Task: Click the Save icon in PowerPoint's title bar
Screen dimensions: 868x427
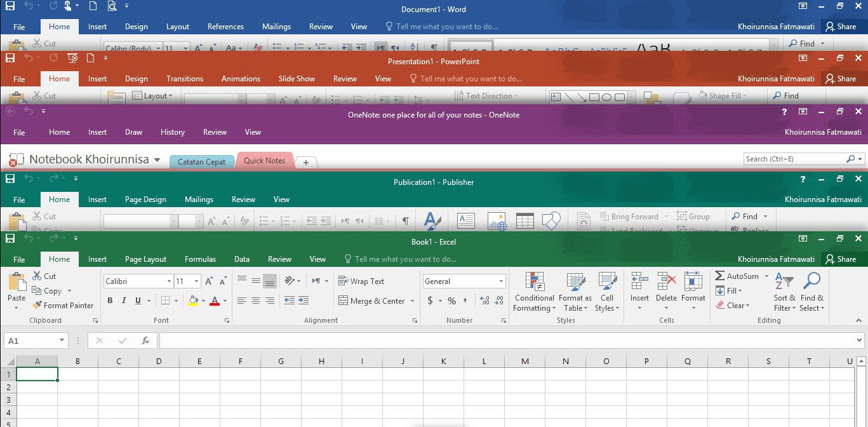Action: [10, 58]
